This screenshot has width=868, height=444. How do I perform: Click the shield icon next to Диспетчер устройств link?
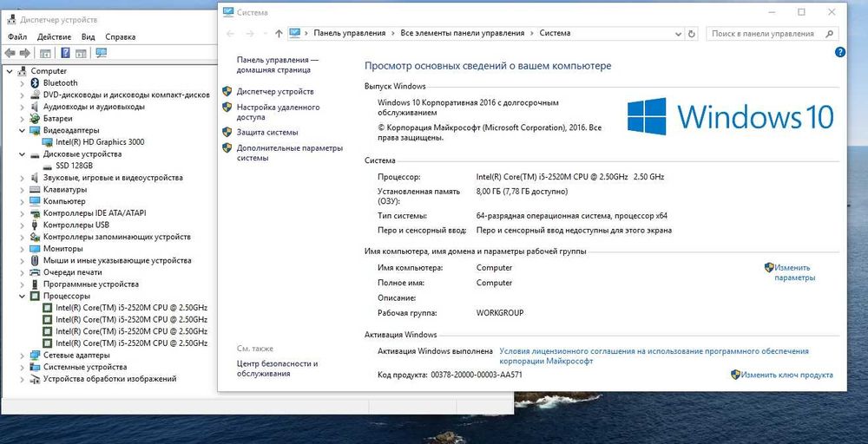(x=227, y=91)
